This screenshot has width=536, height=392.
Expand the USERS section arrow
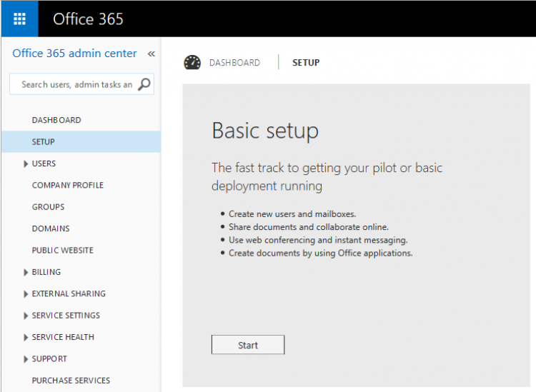[x=26, y=164]
